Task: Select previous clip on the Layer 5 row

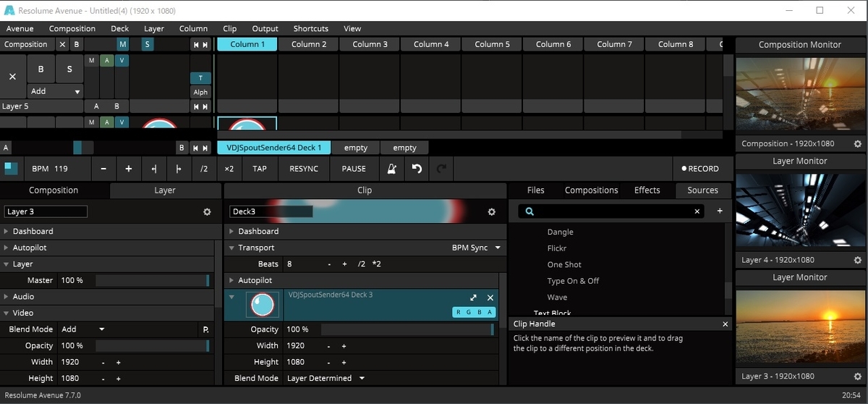Action: 195,106
